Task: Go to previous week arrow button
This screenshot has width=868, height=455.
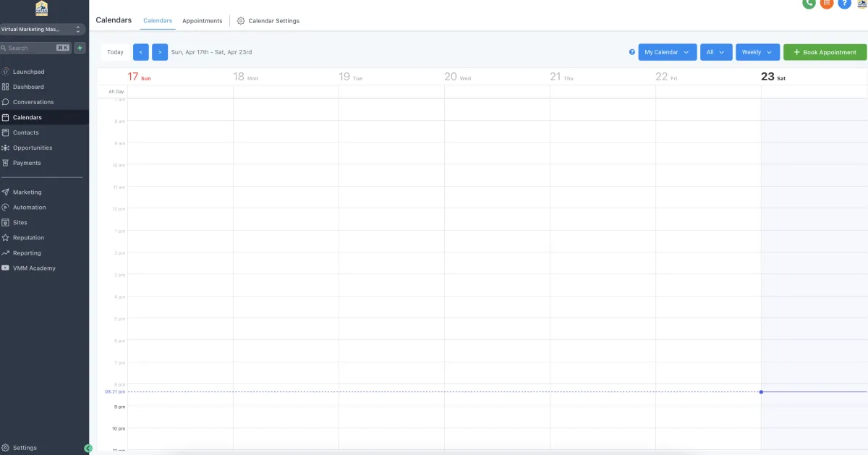Action: click(x=141, y=52)
